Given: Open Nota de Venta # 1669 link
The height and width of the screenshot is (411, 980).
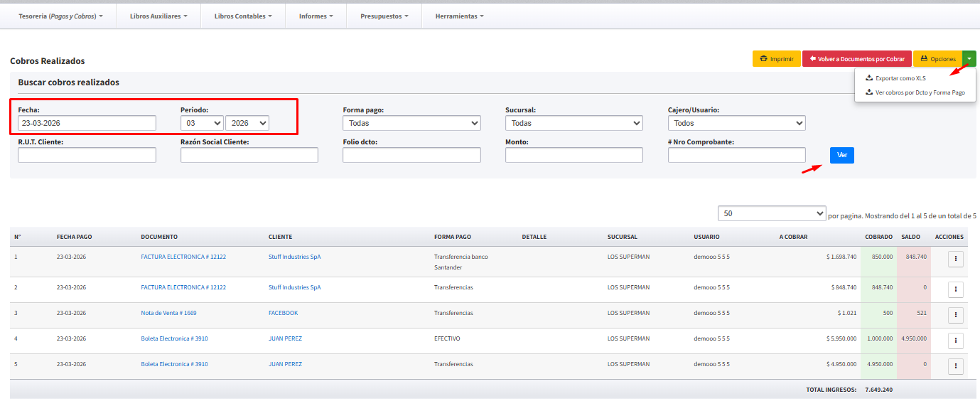Looking at the screenshot, I should pos(168,313).
